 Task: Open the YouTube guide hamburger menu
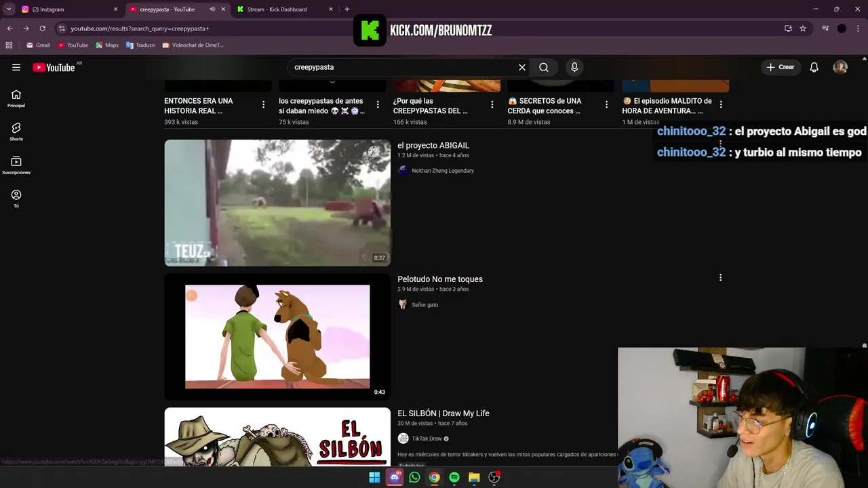[x=16, y=67]
